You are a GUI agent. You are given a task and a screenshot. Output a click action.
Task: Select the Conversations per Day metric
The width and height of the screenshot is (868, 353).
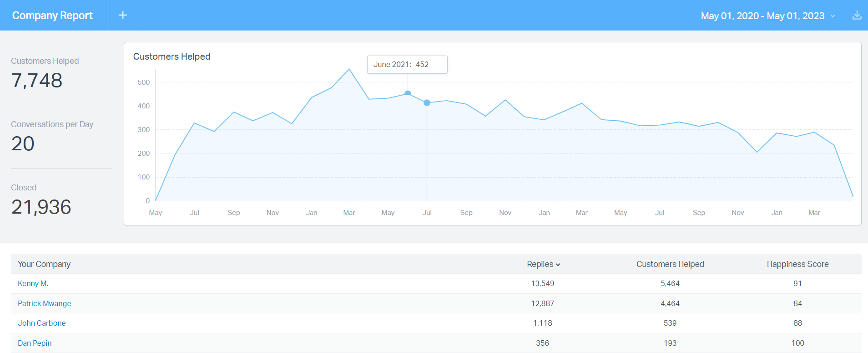(x=52, y=136)
